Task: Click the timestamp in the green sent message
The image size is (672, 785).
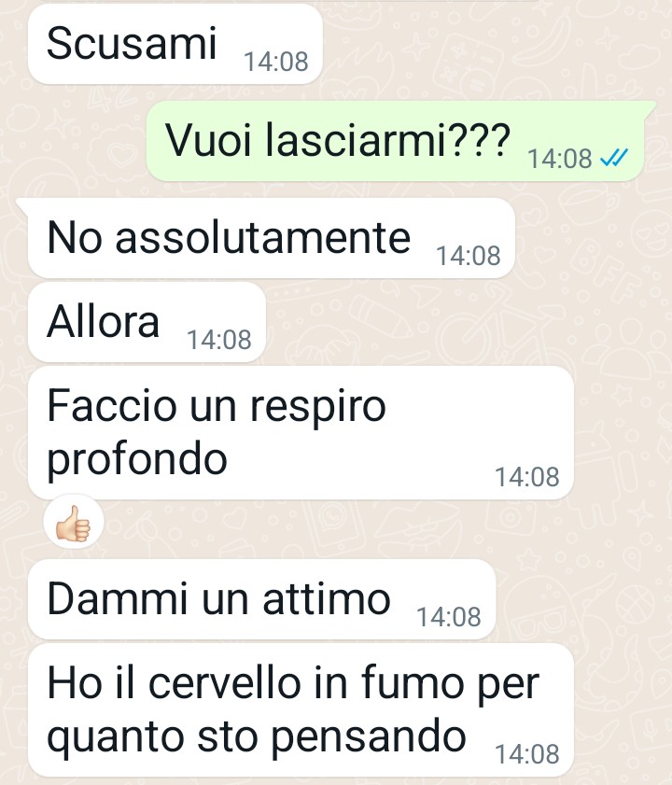Action: point(560,159)
